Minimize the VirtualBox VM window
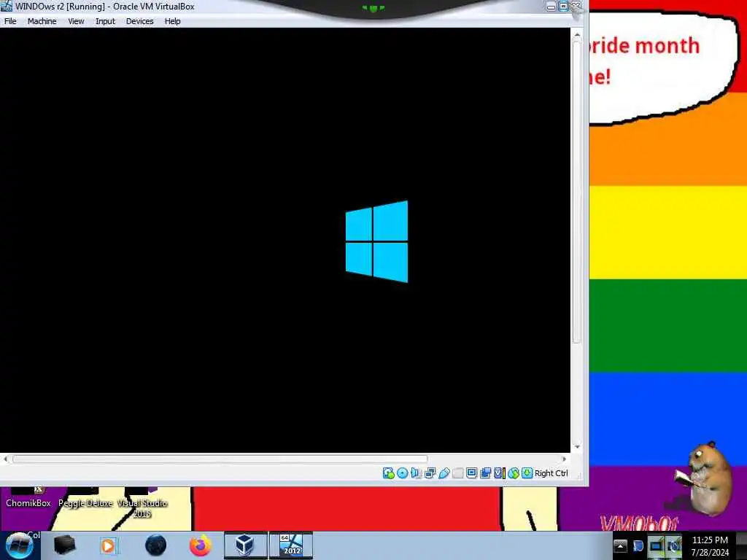Screen dimensions: 747x560 (x=551, y=7)
